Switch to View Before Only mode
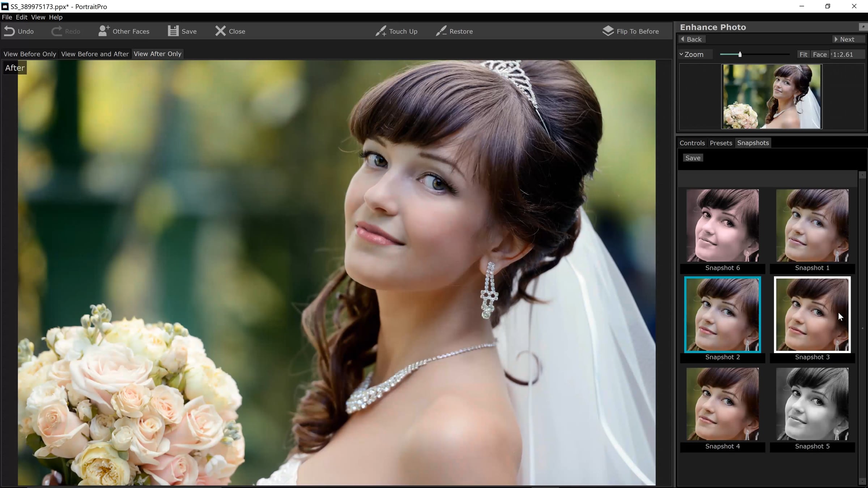This screenshot has height=488, width=868. point(30,54)
